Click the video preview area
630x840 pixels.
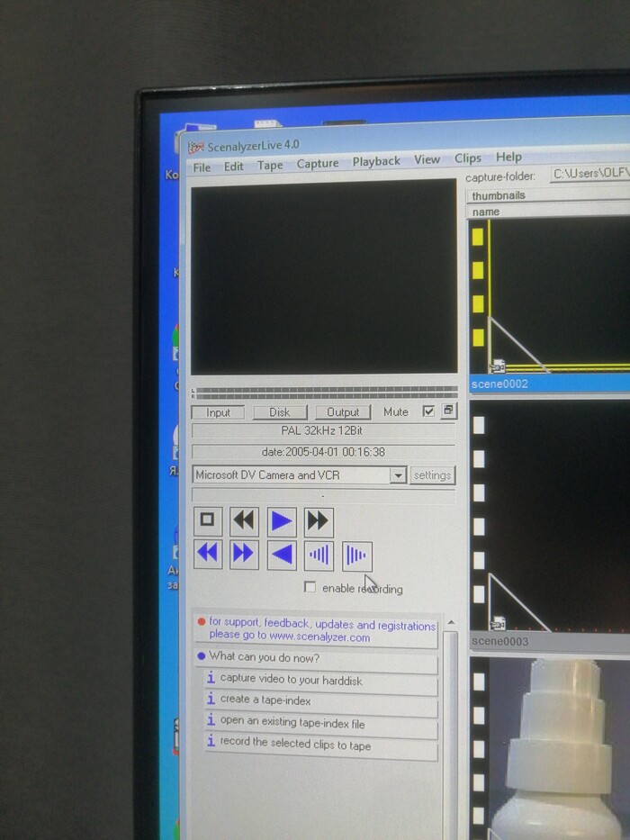(x=324, y=276)
